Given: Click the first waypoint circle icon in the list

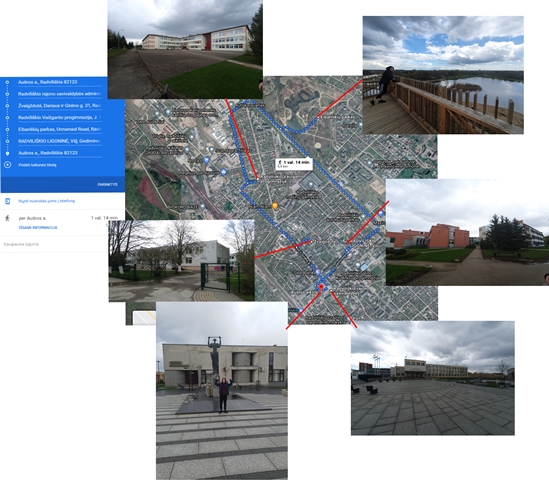Looking at the screenshot, I should (7, 82).
